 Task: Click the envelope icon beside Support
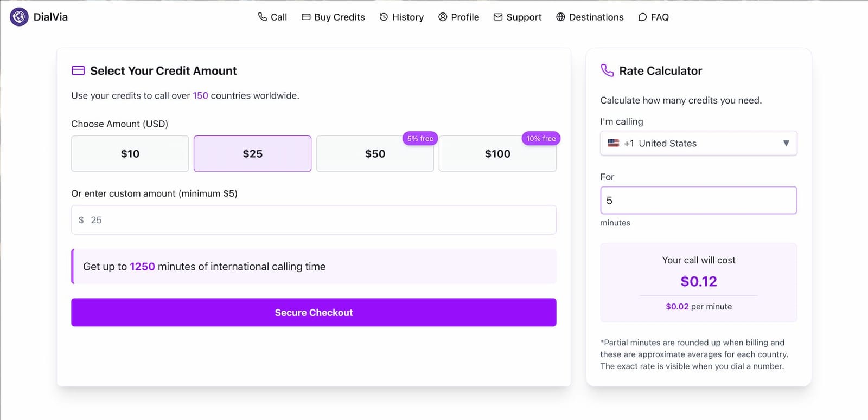tap(497, 17)
